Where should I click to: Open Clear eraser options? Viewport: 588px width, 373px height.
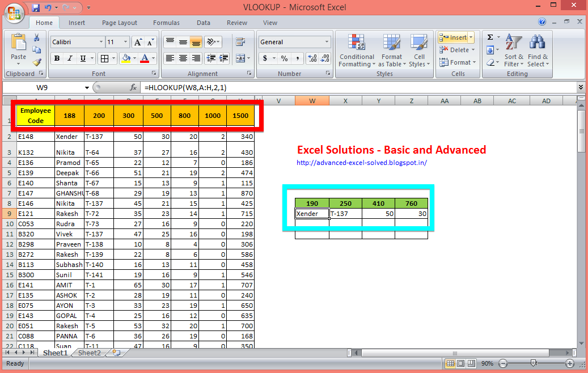coord(490,62)
